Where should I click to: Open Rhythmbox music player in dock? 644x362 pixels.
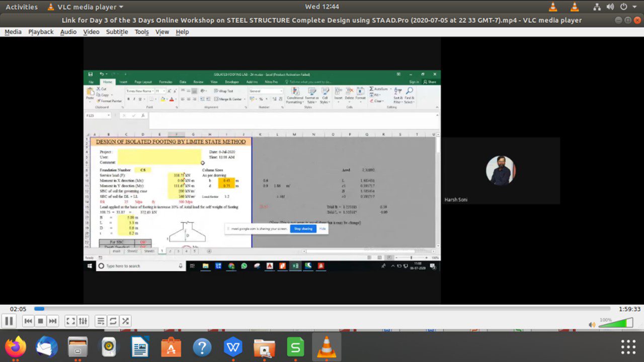pos(109,347)
